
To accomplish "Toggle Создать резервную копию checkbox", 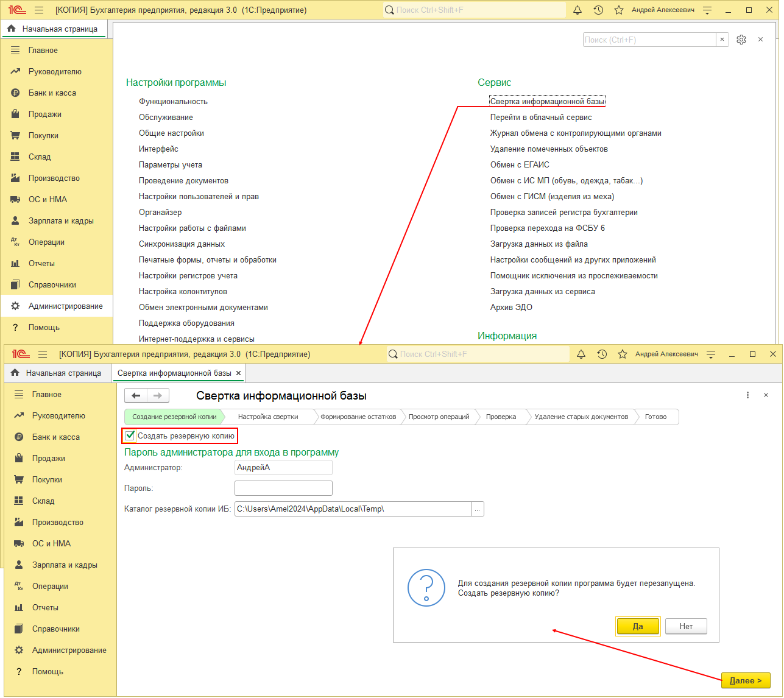I will click(x=130, y=435).
